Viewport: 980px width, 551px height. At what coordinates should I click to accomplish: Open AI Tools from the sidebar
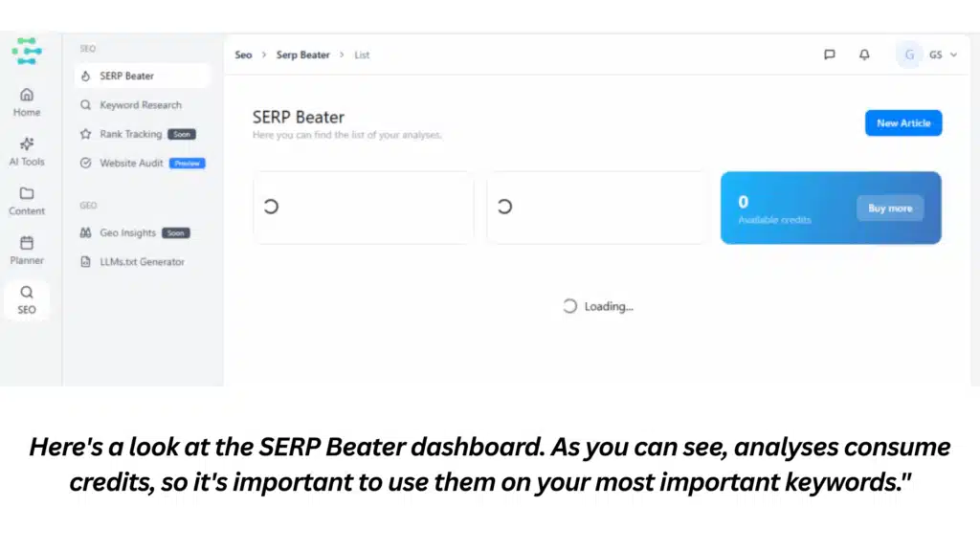point(27,153)
